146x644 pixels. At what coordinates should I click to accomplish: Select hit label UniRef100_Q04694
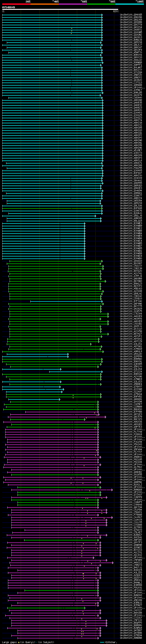(131, 191)
